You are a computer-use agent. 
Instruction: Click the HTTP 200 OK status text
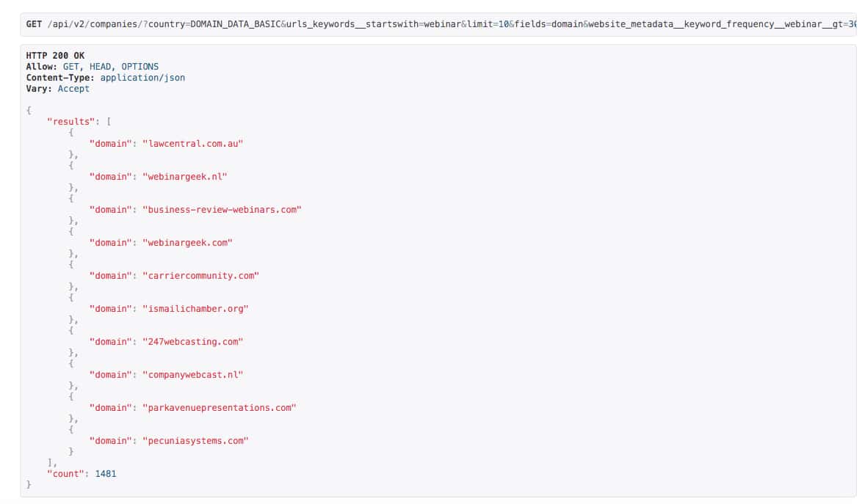(x=55, y=56)
